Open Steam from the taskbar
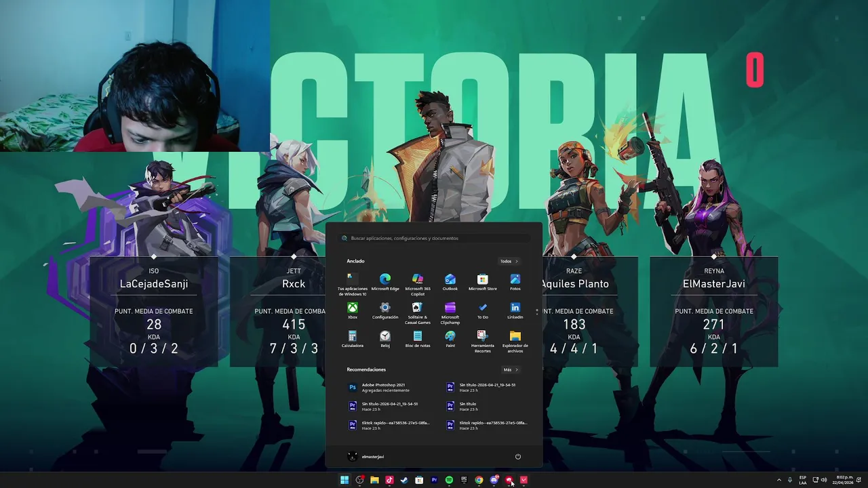Image resolution: width=868 pixels, height=488 pixels. tap(404, 480)
